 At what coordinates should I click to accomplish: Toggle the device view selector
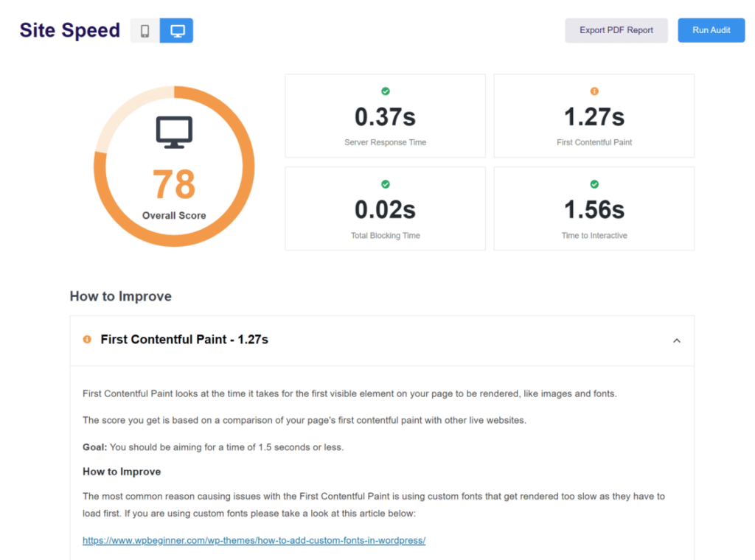160,30
